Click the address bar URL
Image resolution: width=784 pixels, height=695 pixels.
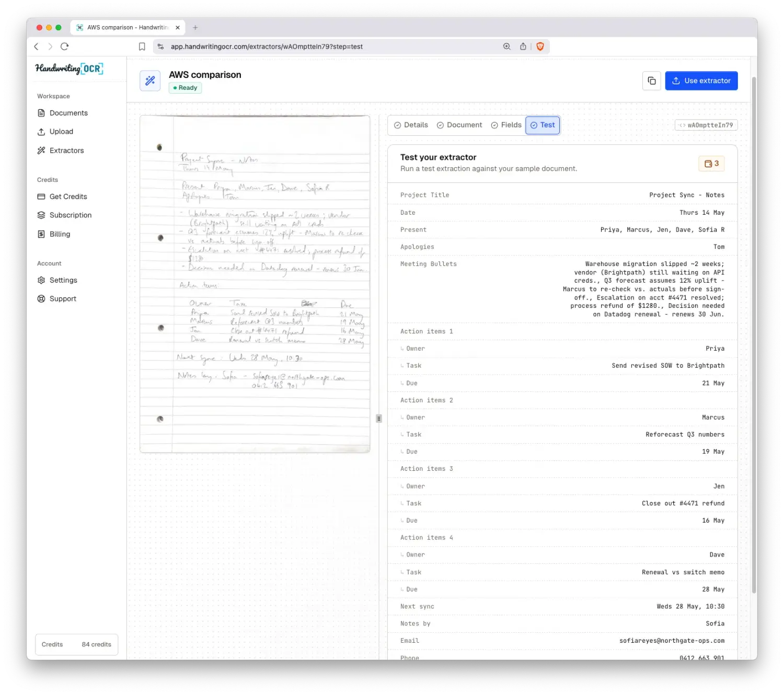coord(267,47)
